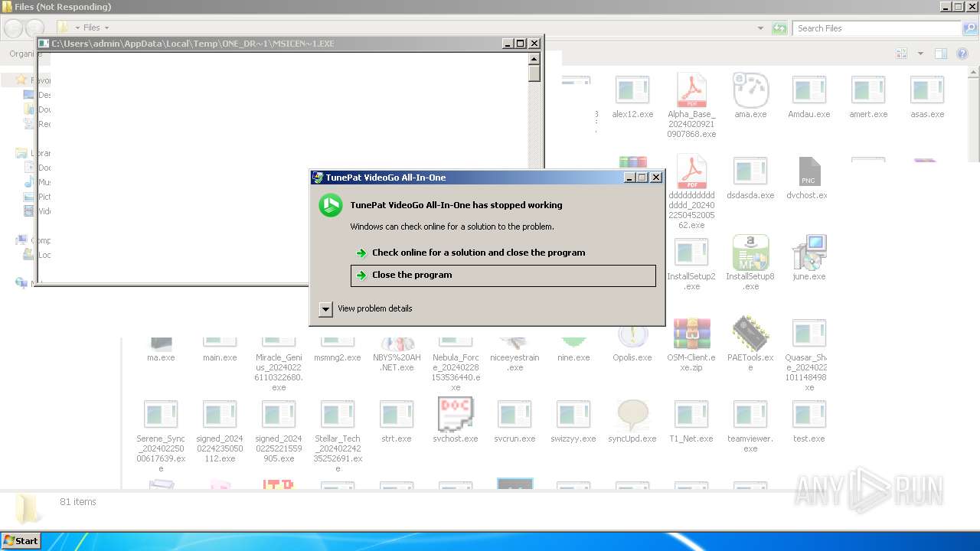Image resolution: width=980 pixels, height=551 pixels.
Task: Select the InstallSetup2.exe file icon
Action: tap(691, 253)
